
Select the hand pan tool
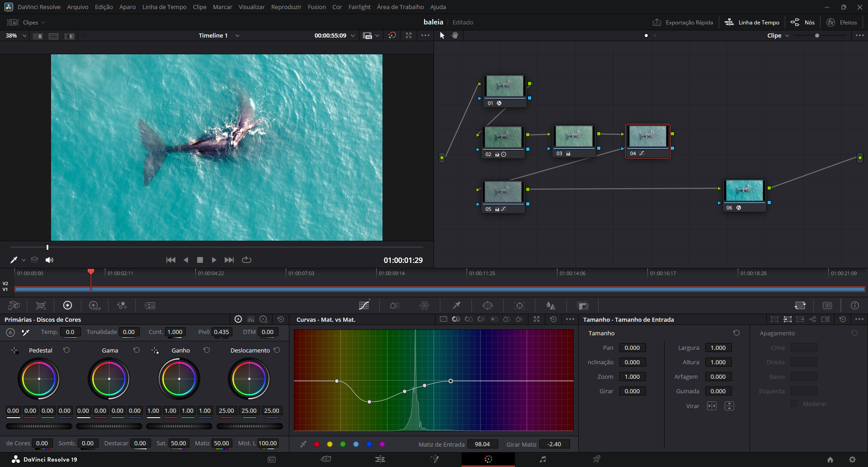coord(455,35)
